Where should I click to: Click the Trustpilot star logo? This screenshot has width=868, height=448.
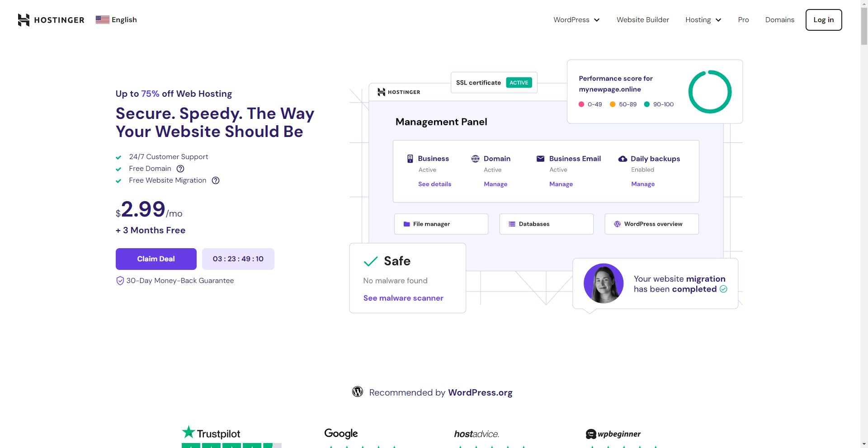tap(188, 432)
